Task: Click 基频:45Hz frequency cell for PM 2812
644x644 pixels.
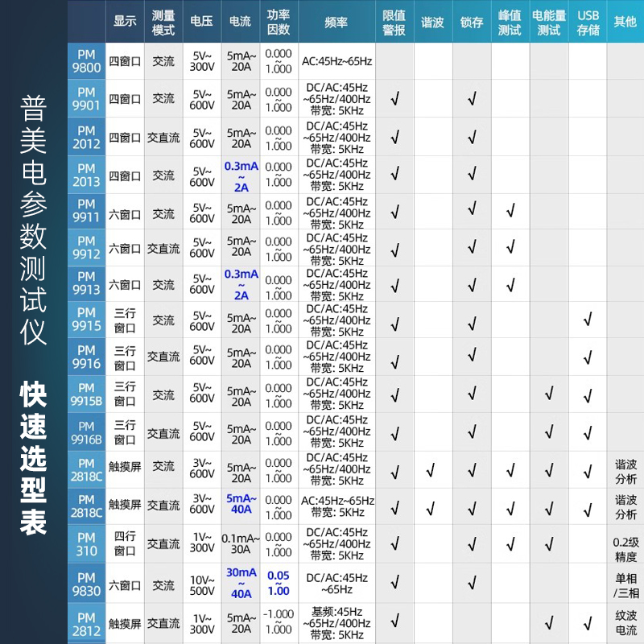Action: (x=336, y=623)
